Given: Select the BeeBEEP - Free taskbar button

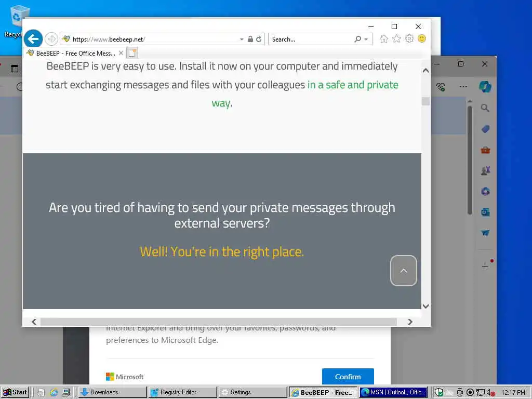Looking at the screenshot, I should tap(323, 392).
